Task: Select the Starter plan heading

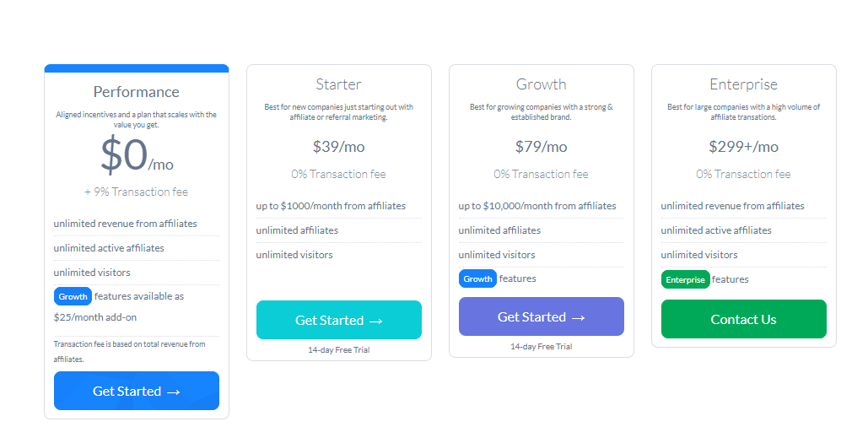Action: [x=338, y=84]
